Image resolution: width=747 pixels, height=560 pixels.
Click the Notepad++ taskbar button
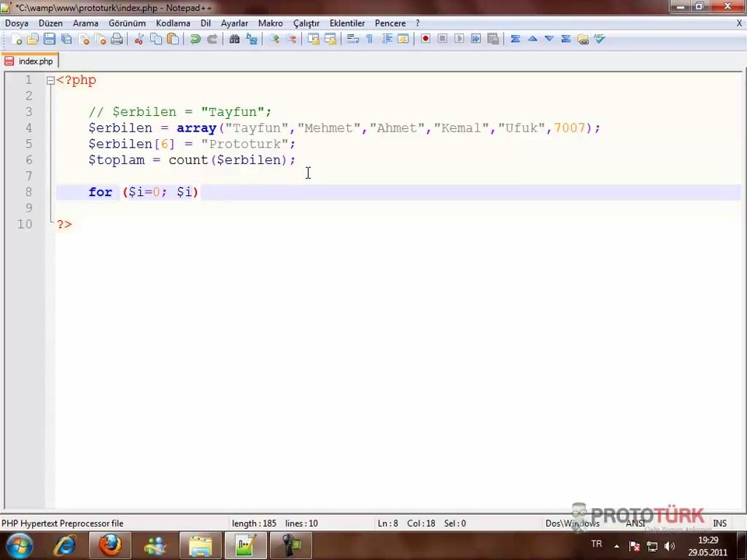tap(245, 546)
